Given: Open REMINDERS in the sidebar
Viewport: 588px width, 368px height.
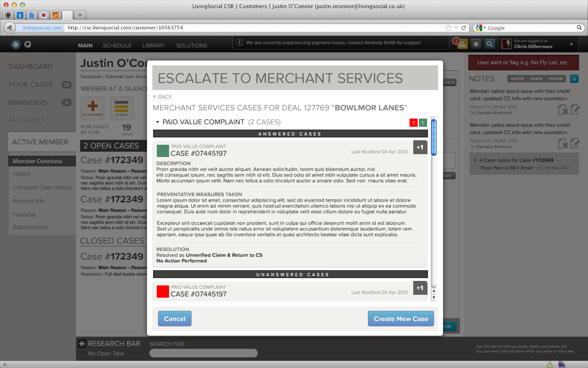Looking at the screenshot, I should point(28,103).
